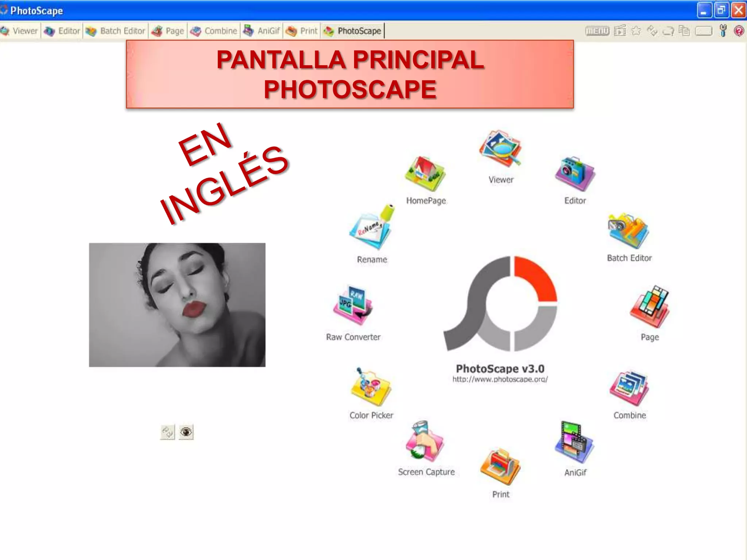Open the Color Picker paint icon
The image size is (747, 560).
pyautogui.click(x=371, y=387)
